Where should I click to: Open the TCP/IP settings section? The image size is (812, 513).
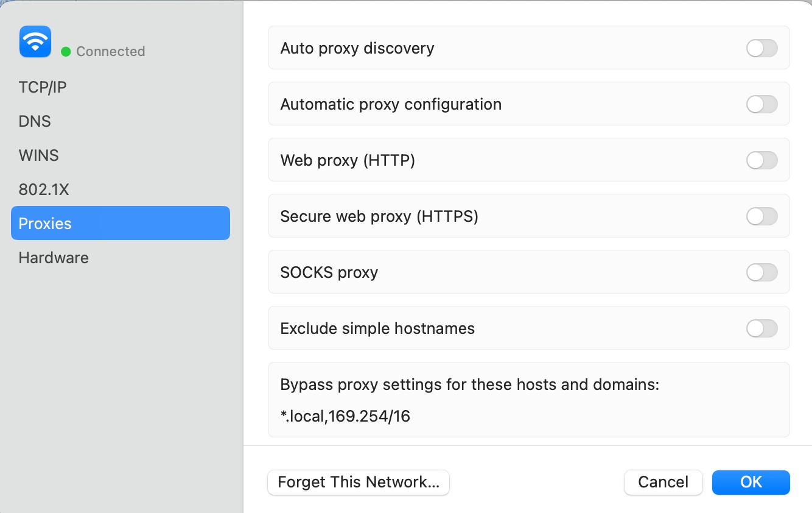point(43,87)
